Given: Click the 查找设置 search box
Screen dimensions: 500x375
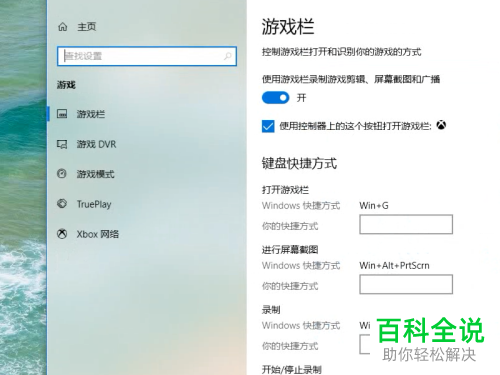Looking at the screenshot, I should pos(147,56).
